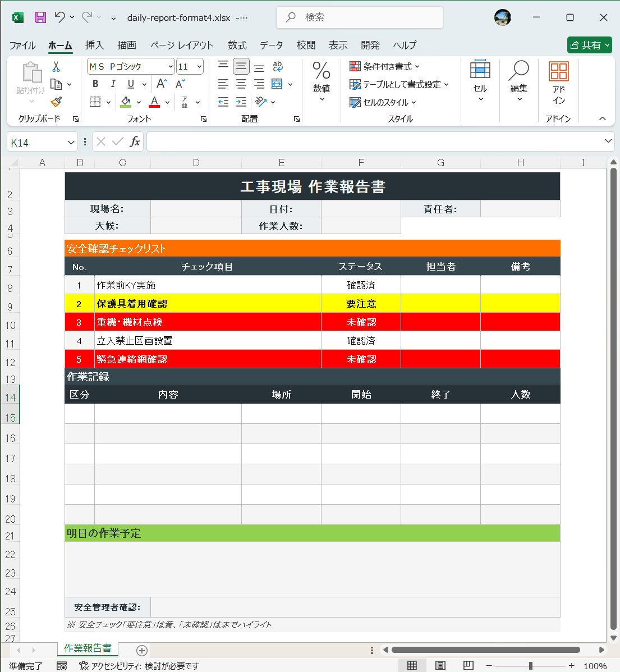Viewport: 620px width, 672px height.
Task: Switch to the ページ レイアウト tab
Action: pyautogui.click(x=182, y=45)
